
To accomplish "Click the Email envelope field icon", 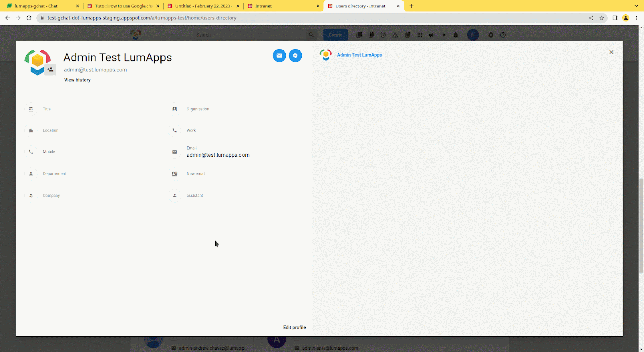I will (175, 152).
